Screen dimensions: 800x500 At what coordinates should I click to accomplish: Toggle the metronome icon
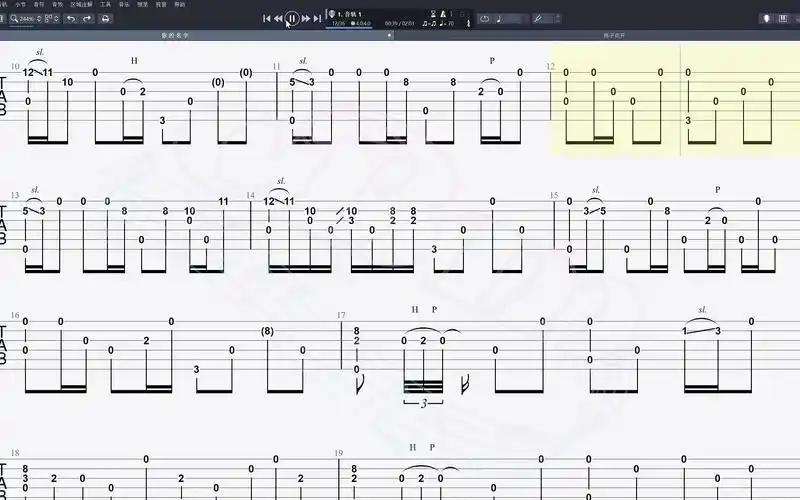click(443, 13)
